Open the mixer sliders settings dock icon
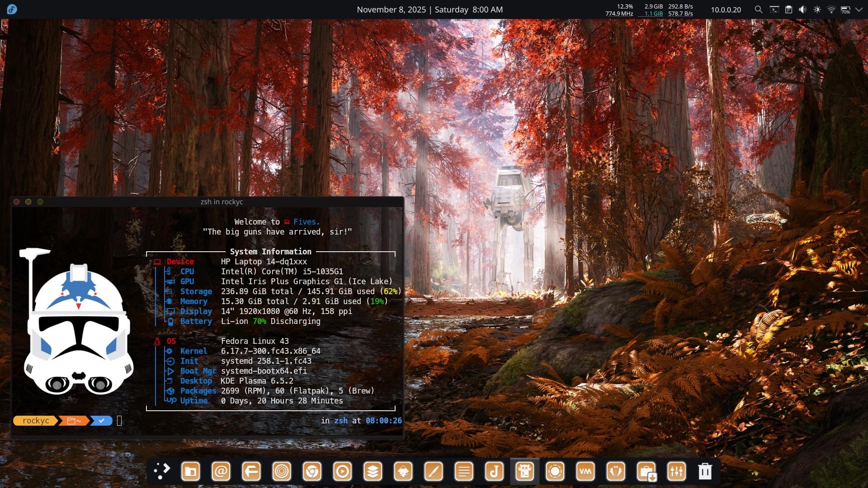The width and height of the screenshot is (868, 488). click(676, 472)
